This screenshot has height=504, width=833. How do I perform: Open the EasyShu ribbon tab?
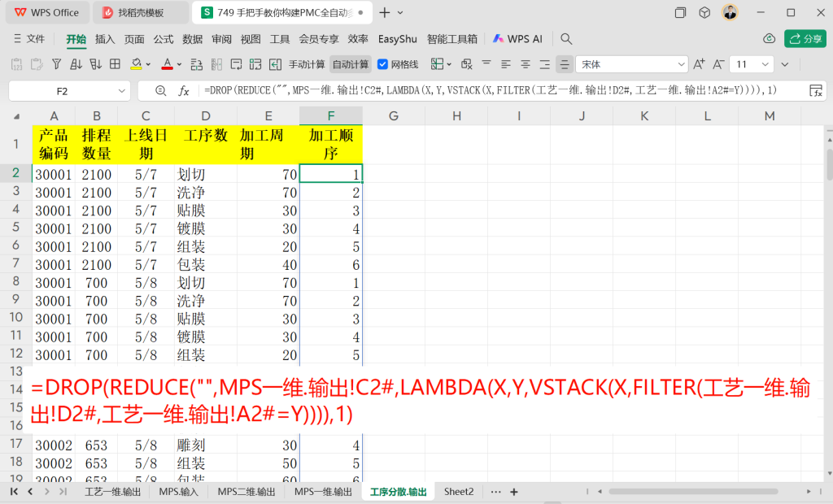point(397,39)
